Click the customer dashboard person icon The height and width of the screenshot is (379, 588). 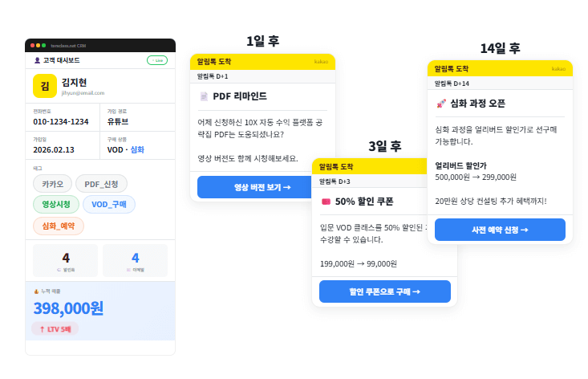(x=37, y=60)
